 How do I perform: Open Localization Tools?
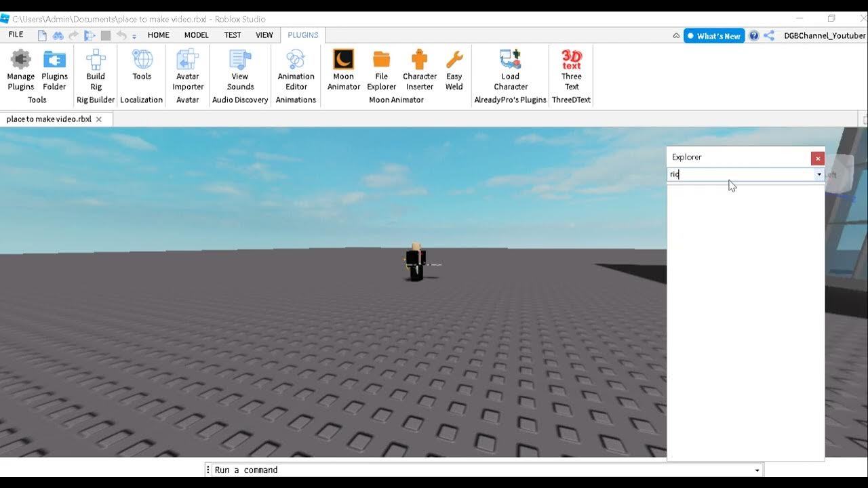(x=142, y=66)
